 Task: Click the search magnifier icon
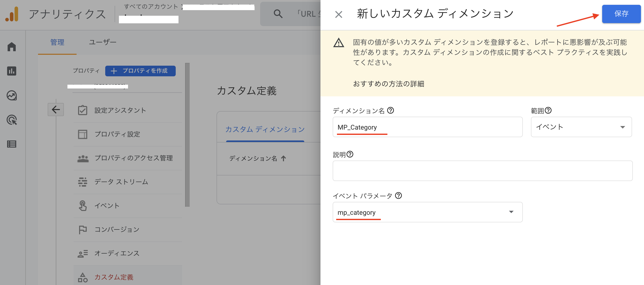tap(278, 14)
